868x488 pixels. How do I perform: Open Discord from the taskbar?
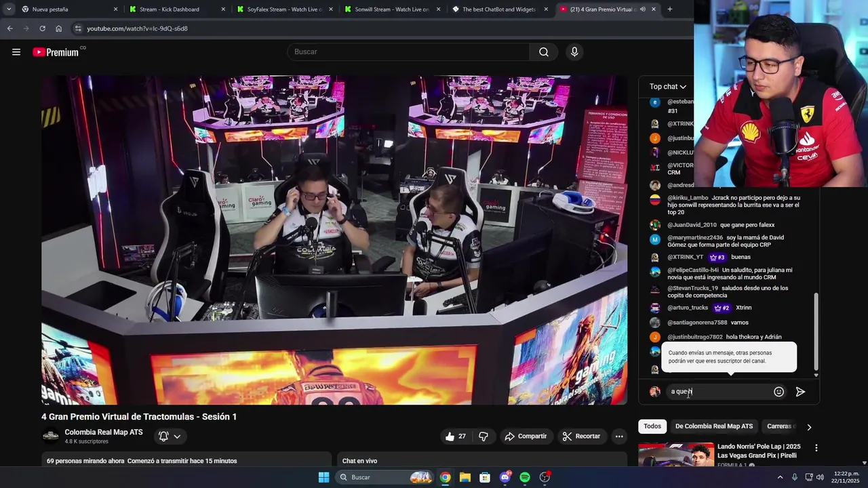(x=505, y=477)
